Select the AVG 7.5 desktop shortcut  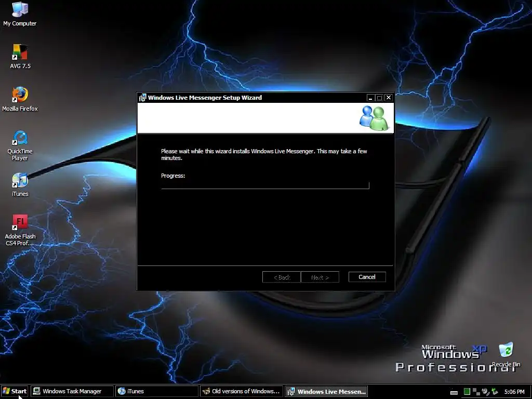tap(20, 57)
